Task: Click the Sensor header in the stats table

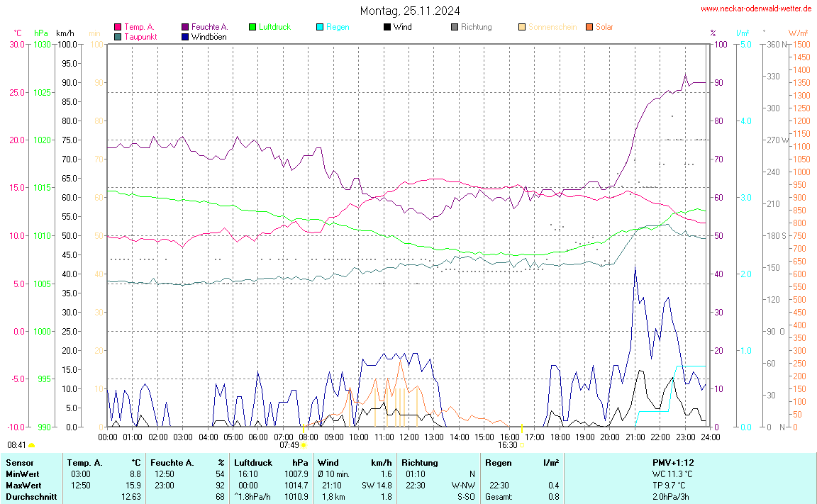Action: 19,463
